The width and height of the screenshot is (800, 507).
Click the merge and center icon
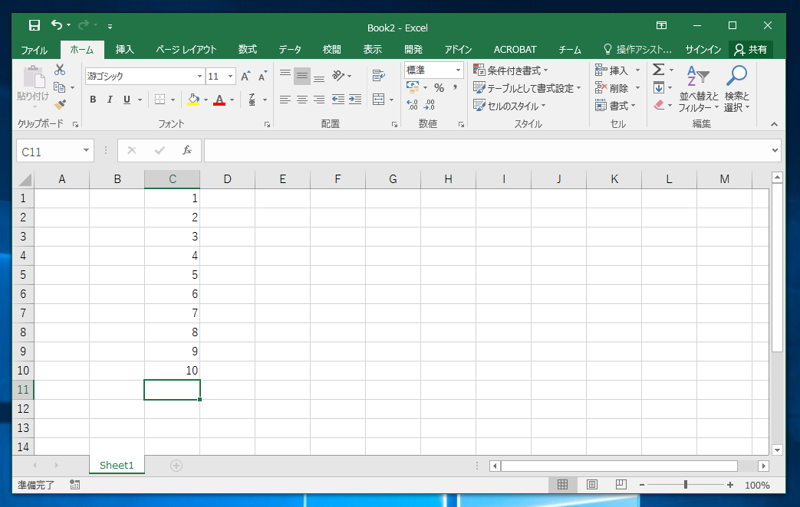coord(379,99)
